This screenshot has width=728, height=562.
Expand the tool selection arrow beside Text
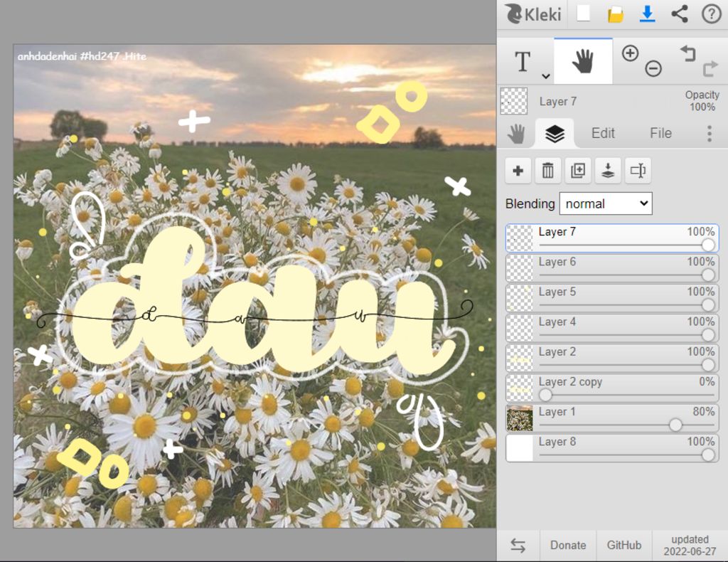click(546, 75)
